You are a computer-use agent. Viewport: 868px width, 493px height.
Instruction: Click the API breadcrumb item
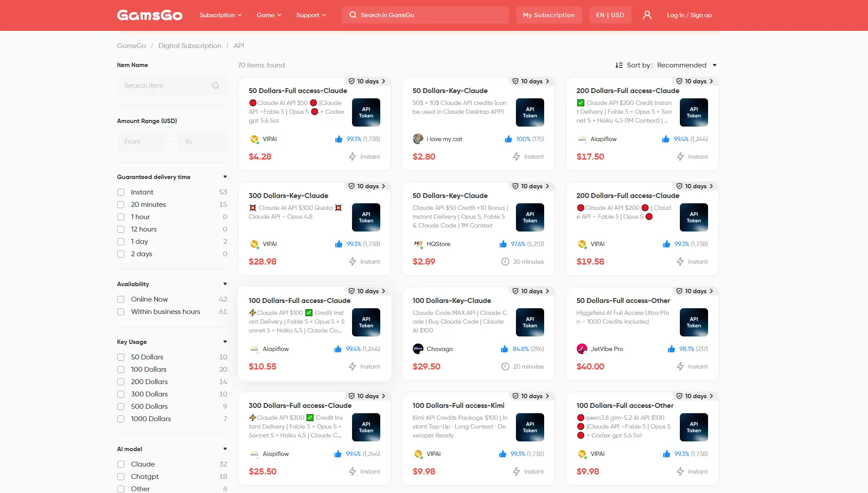tap(238, 46)
